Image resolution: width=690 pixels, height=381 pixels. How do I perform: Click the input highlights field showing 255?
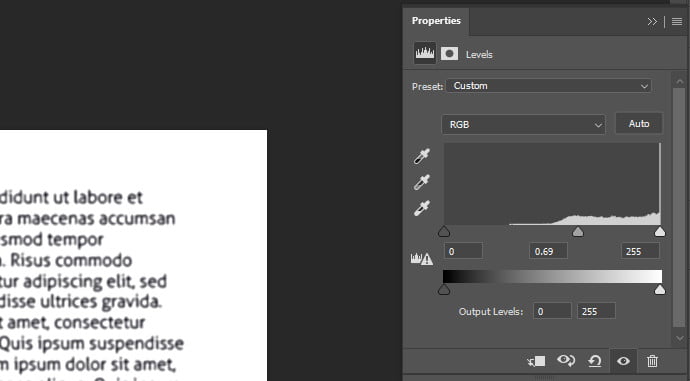640,251
